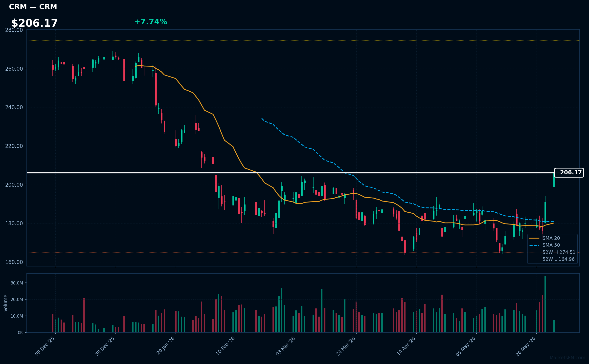Select the "03 Mar '26" date label
The height and width of the screenshot is (364, 589).
(286, 346)
